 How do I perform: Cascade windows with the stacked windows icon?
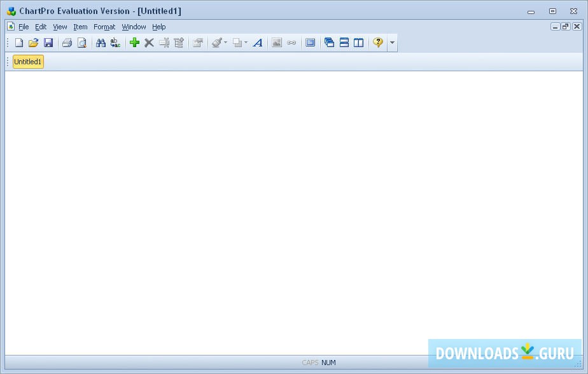coord(329,43)
